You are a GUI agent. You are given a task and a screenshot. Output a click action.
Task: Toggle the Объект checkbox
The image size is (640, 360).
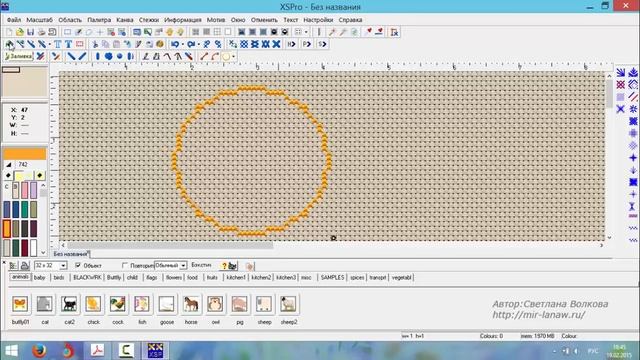click(x=78, y=265)
